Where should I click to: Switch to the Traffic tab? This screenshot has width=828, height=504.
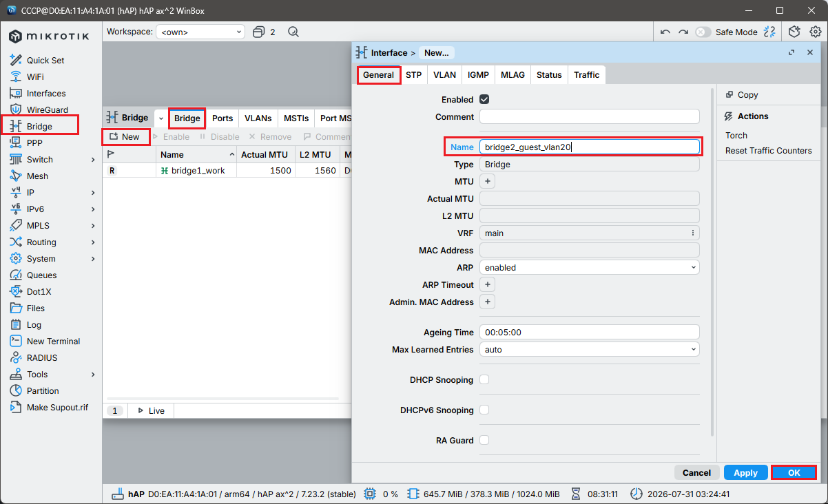pos(586,74)
